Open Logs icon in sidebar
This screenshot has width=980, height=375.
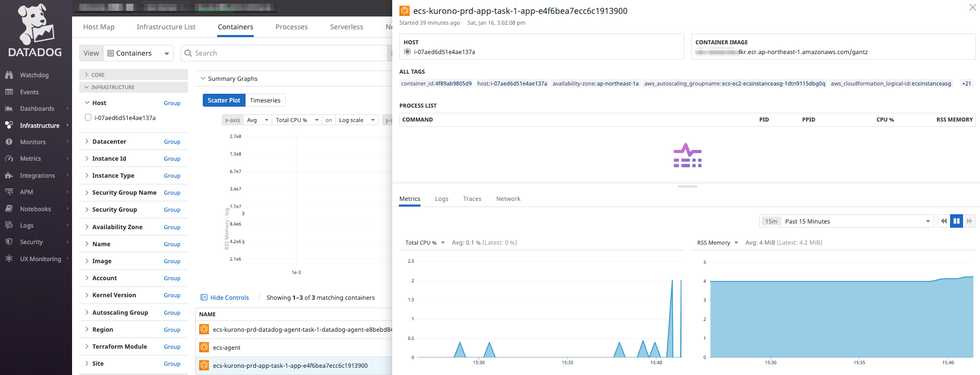9,225
